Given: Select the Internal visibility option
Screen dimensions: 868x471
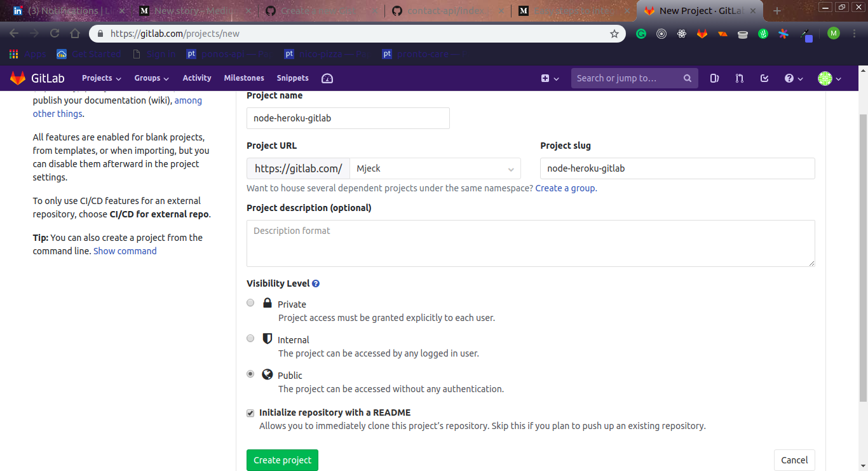Looking at the screenshot, I should (250, 338).
